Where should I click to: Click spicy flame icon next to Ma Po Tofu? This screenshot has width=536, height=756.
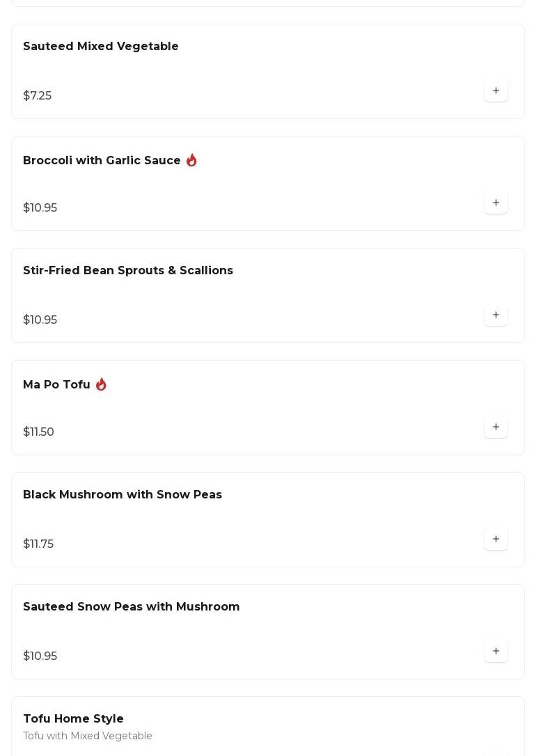click(101, 384)
